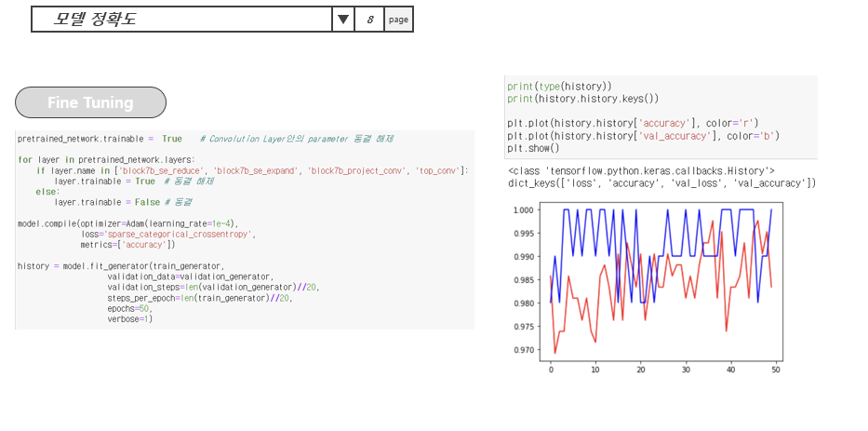This screenshot has width=868, height=431.
Task: Click the epochs=50 line
Action: click(129, 308)
